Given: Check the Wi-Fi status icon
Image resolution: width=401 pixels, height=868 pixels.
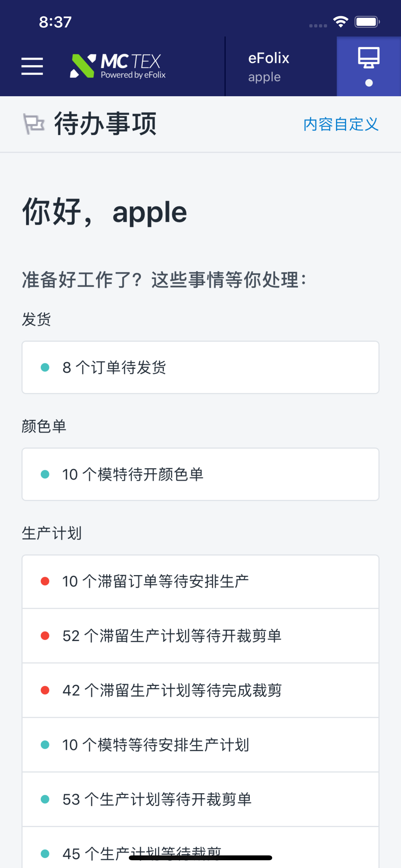Looking at the screenshot, I should 340,22.
